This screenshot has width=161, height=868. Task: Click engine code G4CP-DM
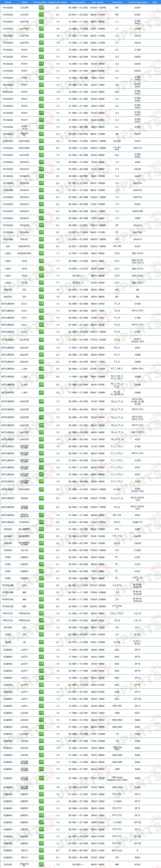138,211
